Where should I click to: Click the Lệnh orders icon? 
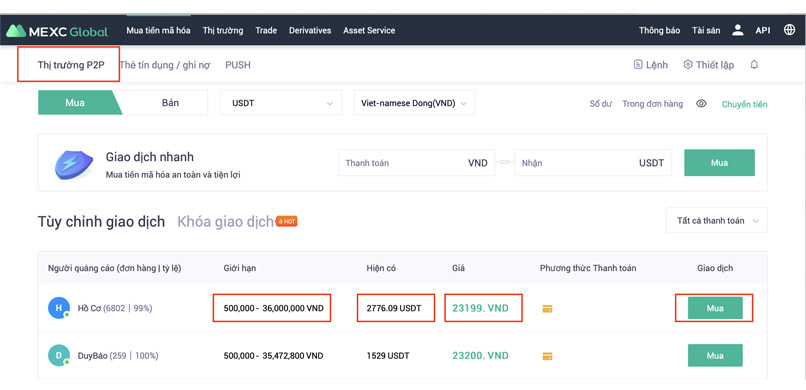[638, 65]
